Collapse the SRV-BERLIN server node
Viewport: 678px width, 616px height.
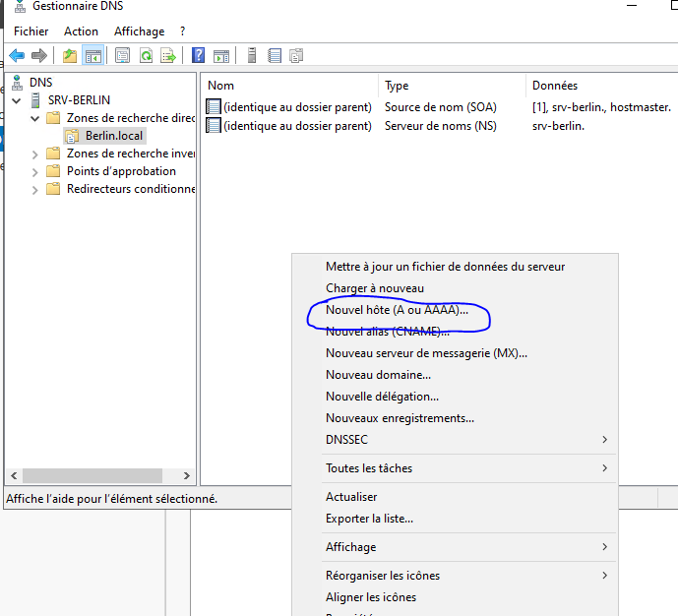17,100
